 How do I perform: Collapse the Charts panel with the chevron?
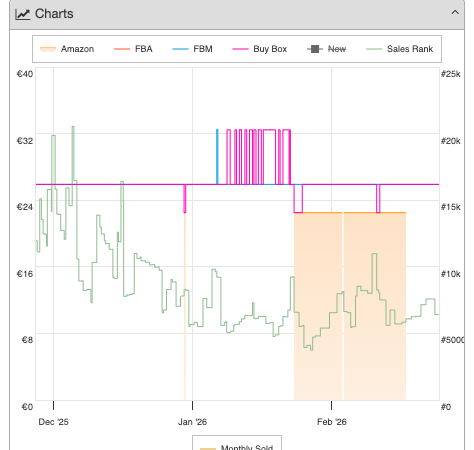[x=455, y=13]
